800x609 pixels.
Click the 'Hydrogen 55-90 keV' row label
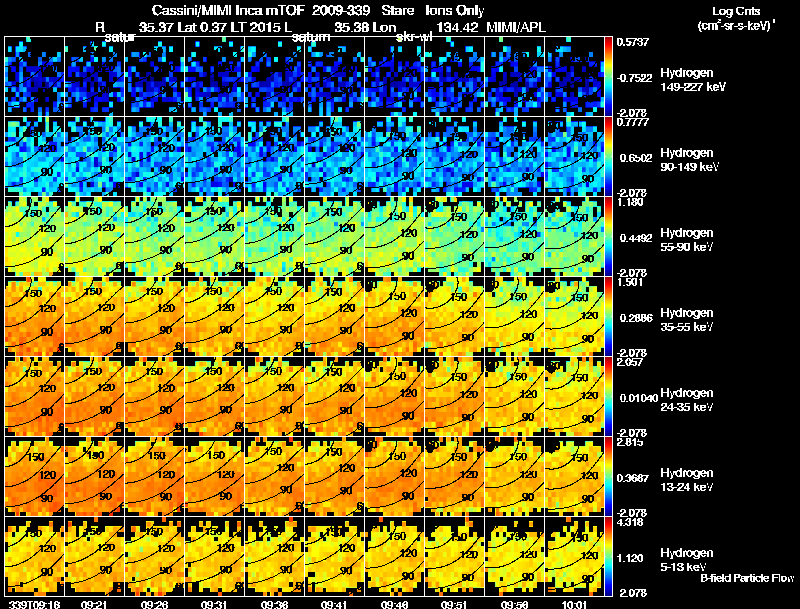coord(686,240)
